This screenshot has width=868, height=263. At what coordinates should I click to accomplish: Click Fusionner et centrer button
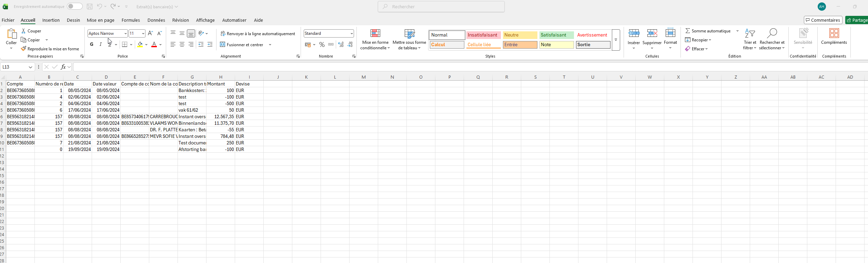tap(242, 45)
